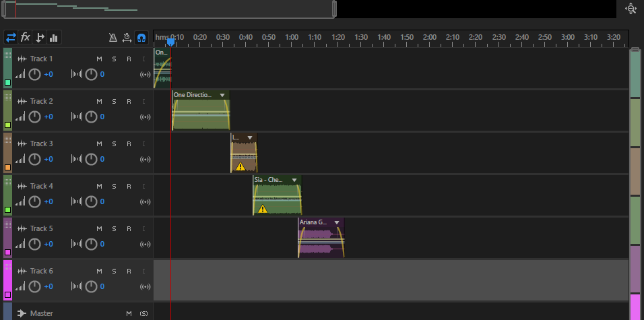Select the Track 6 name label
The image size is (644, 320).
(42, 271)
